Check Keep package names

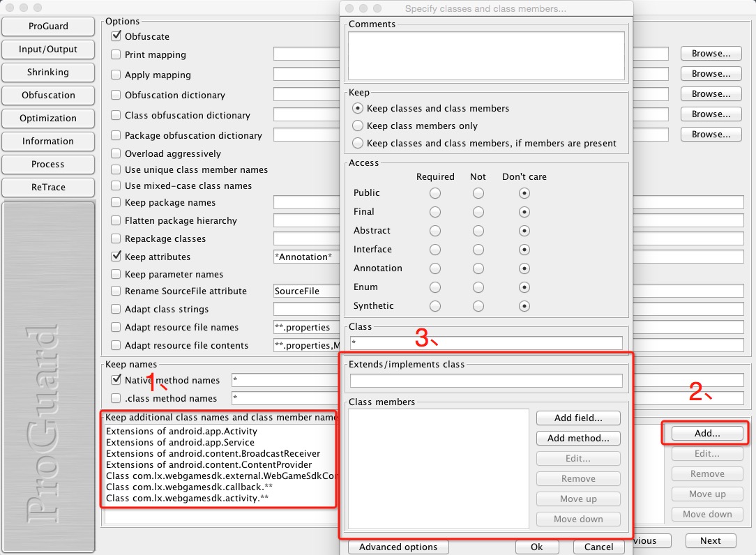tap(116, 202)
